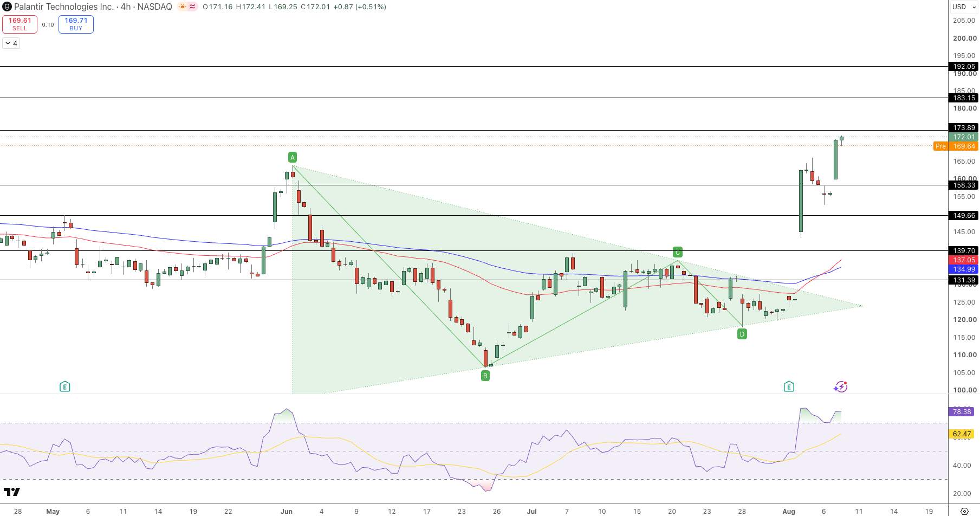This screenshot has height=516, width=980.
Task: Click the 20.00 RSI scale label
Action: click(x=962, y=494)
